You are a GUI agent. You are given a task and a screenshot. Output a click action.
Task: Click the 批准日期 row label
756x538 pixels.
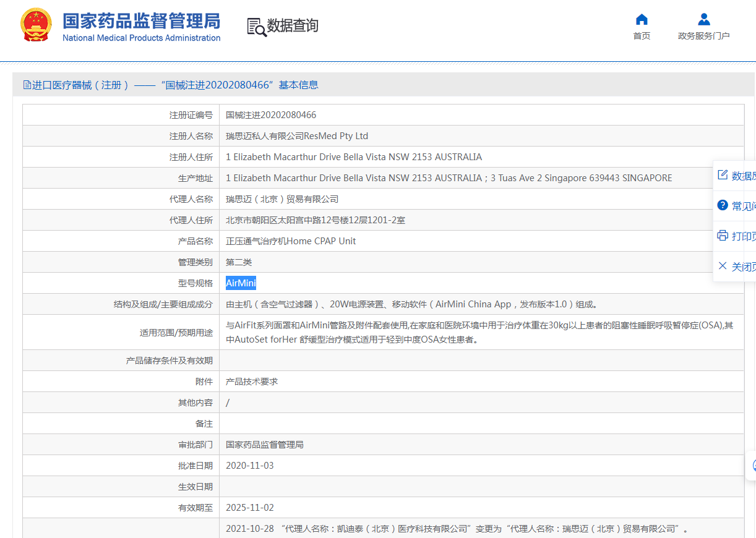pyautogui.click(x=195, y=466)
